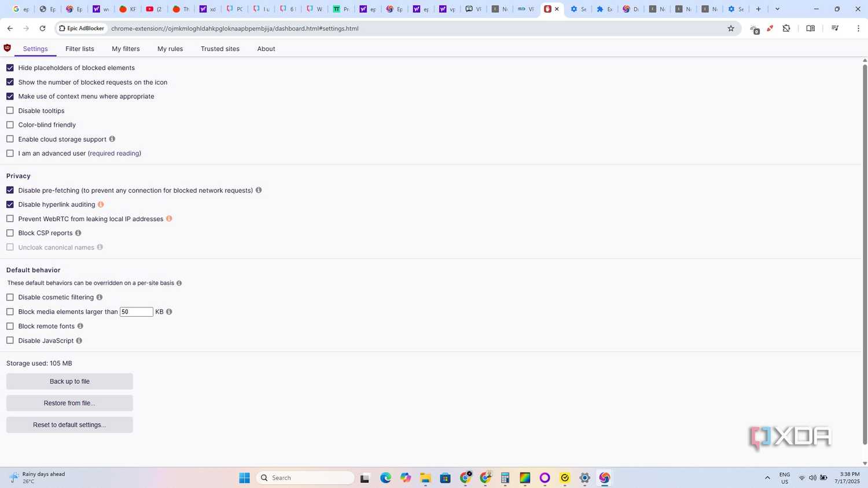Screen dimensions: 868x488
Task: Click the address bar URL
Action: click(x=234, y=28)
